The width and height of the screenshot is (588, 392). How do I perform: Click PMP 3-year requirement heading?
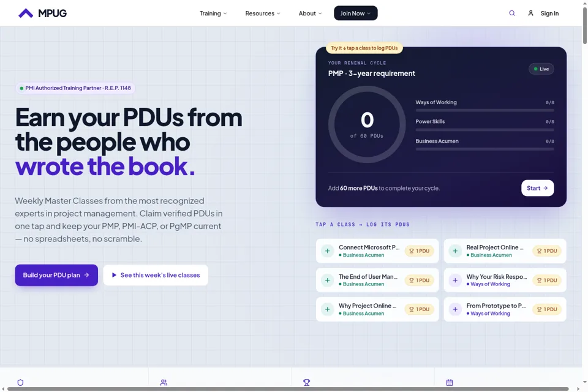372,73
